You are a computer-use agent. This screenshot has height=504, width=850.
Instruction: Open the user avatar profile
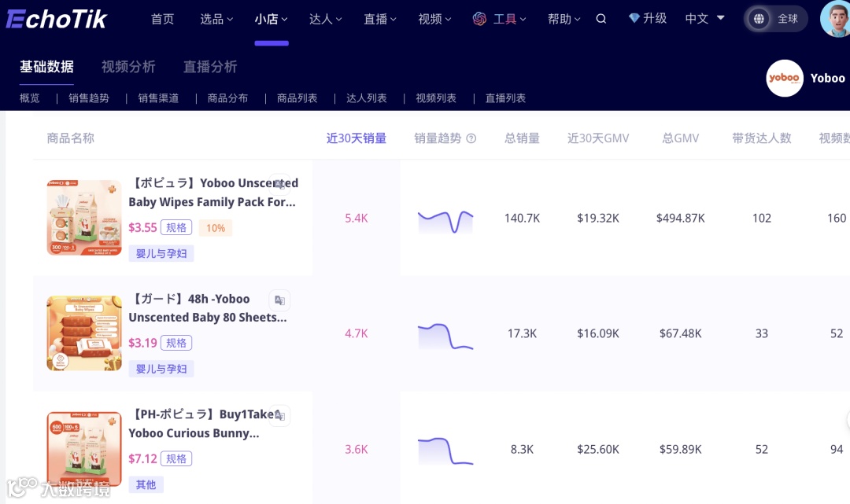point(835,19)
